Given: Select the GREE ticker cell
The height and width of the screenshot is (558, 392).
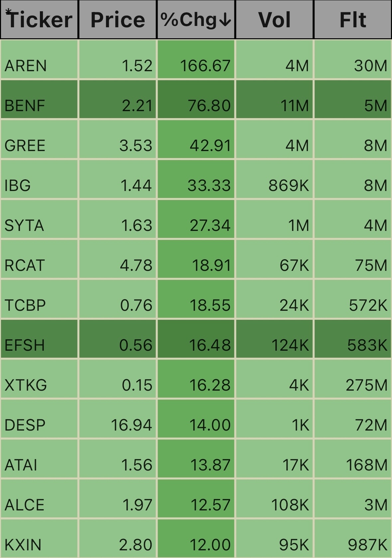Looking at the screenshot, I should [39, 139].
